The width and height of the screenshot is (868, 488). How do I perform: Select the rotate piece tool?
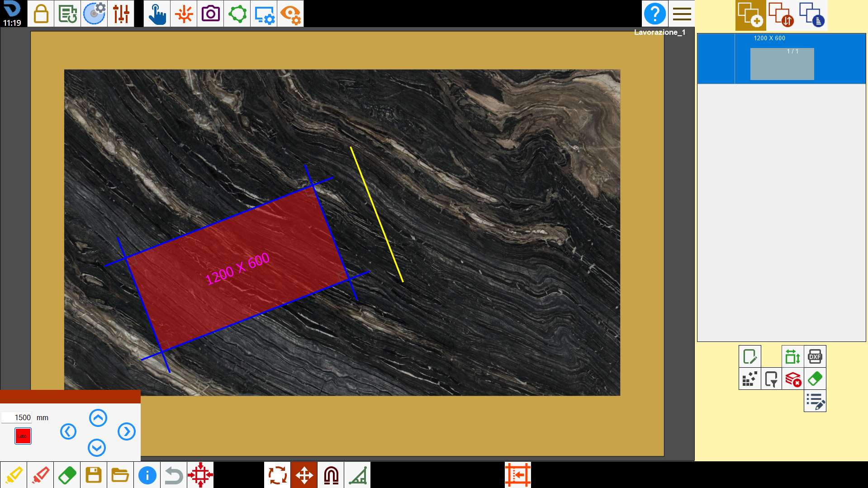[277, 475]
